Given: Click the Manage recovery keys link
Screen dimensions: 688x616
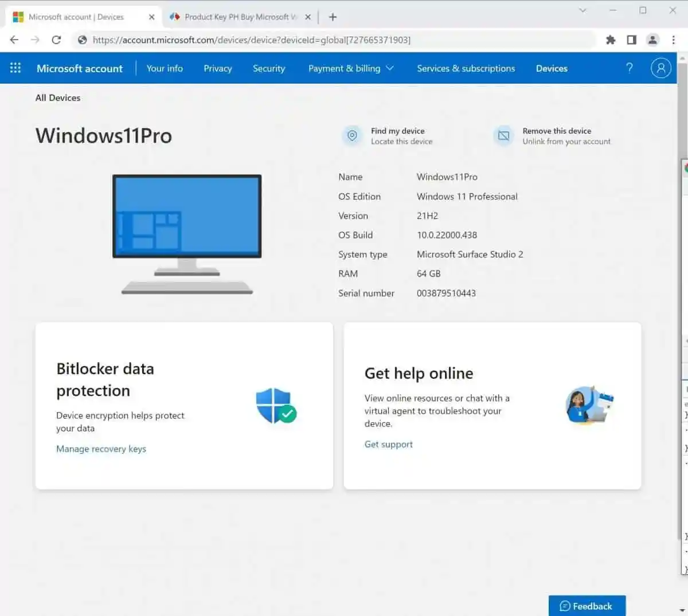Looking at the screenshot, I should 101,449.
